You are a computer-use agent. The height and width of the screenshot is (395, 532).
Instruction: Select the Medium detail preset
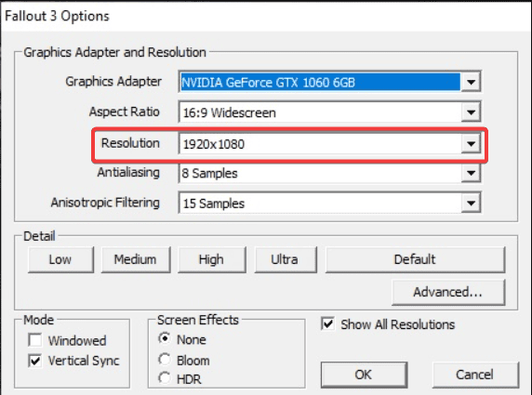pos(136,259)
